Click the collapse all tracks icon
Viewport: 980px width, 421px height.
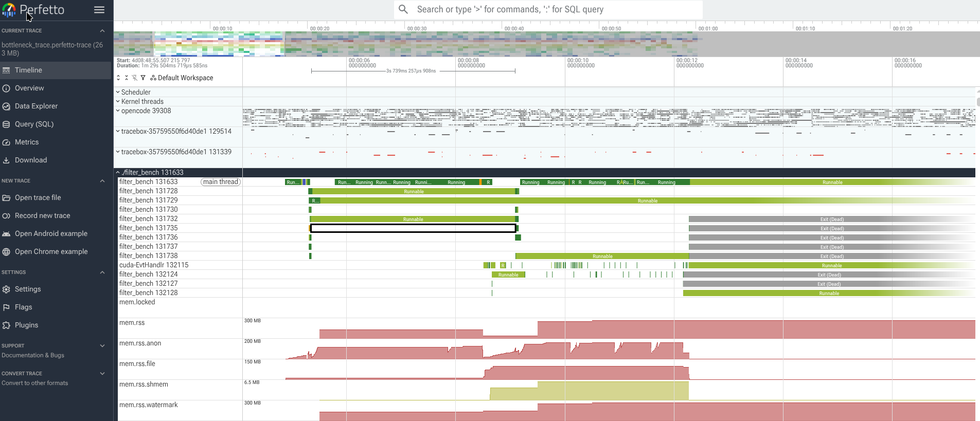[x=127, y=78]
